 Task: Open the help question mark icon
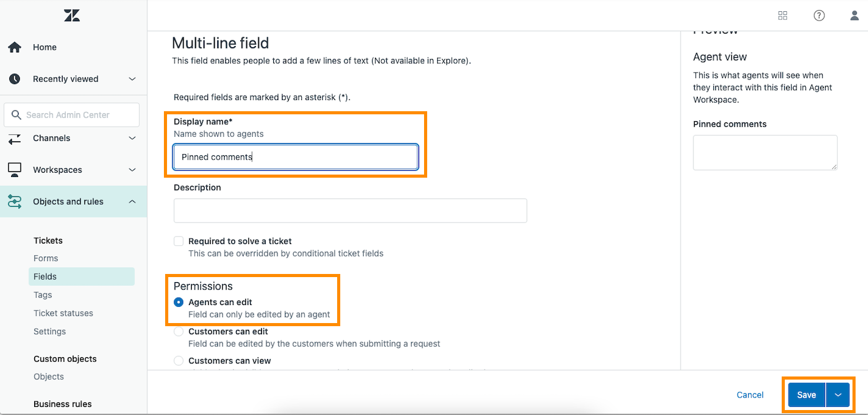pyautogui.click(x=819, y=16)
